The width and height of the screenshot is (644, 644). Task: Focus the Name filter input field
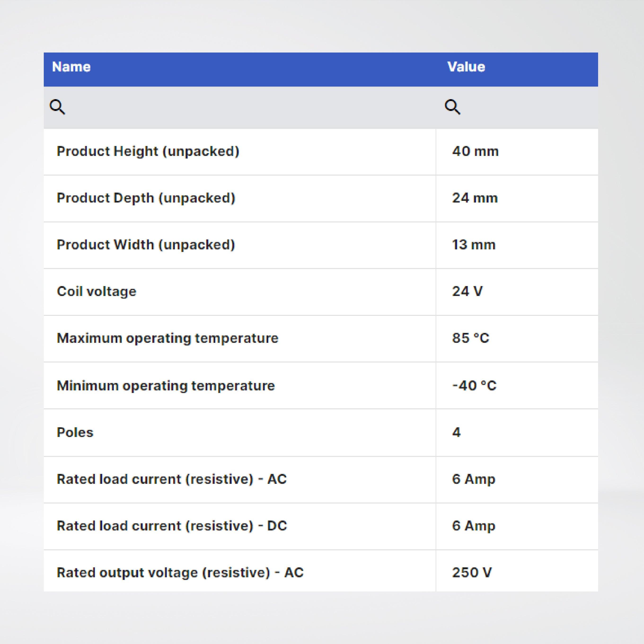[240, 108]
